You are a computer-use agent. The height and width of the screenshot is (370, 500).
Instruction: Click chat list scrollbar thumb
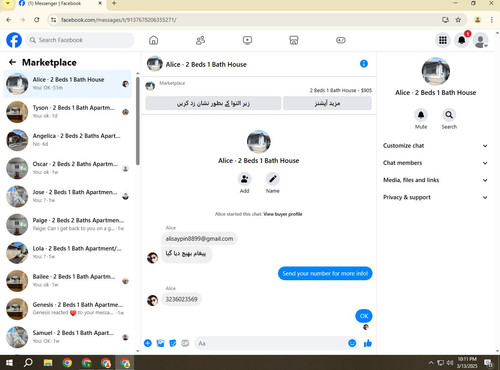(x=137, y=121)
